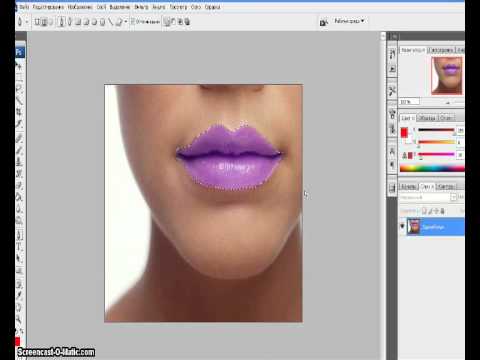Click the foreground color swatch in Color panel

[x=404, y=132]
